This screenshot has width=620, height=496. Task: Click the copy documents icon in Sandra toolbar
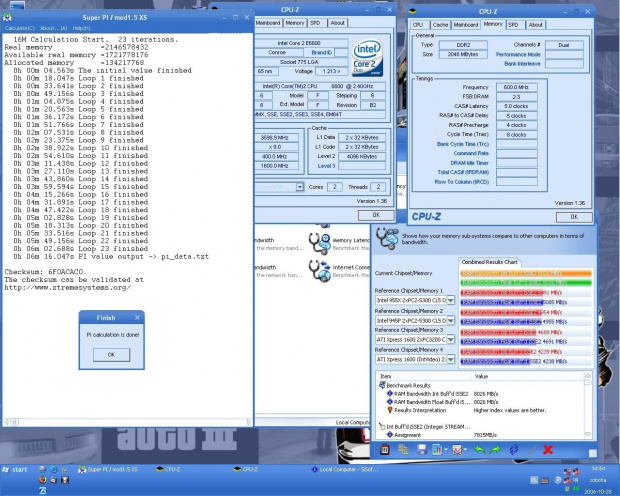[x=403, y=449]
